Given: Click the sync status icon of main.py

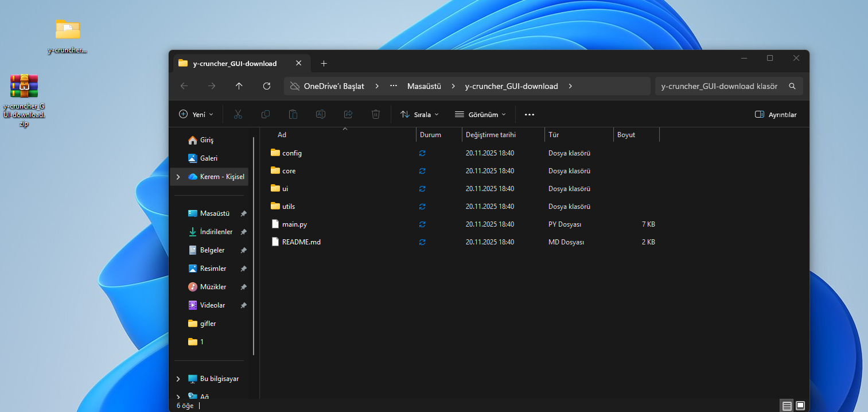Looking at the screenshot, I should [x=422, y=224].
